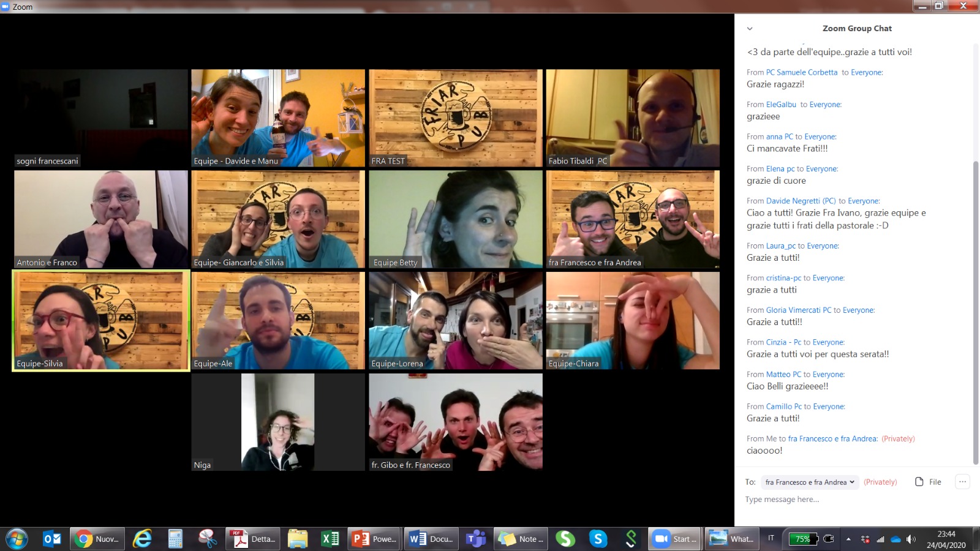Select the 'Equipe- Giancarlo e Silvia' video tile
Viewport: 980px width, 551px height.
click(278, 219)
